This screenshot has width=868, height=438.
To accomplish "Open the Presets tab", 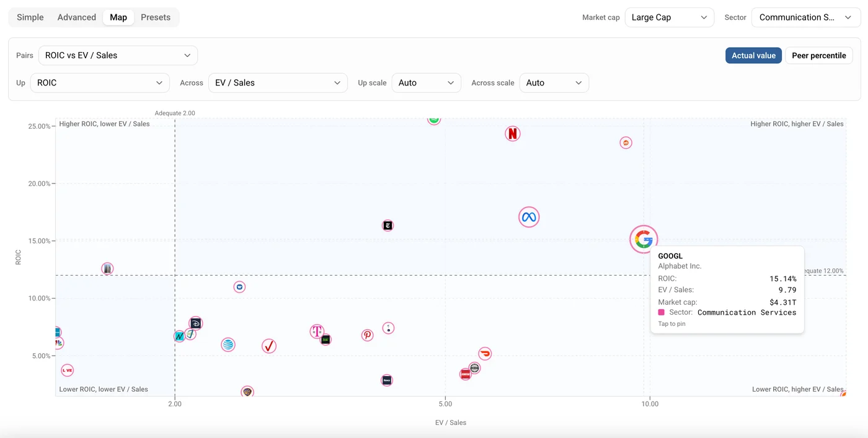I will point(156,17).
